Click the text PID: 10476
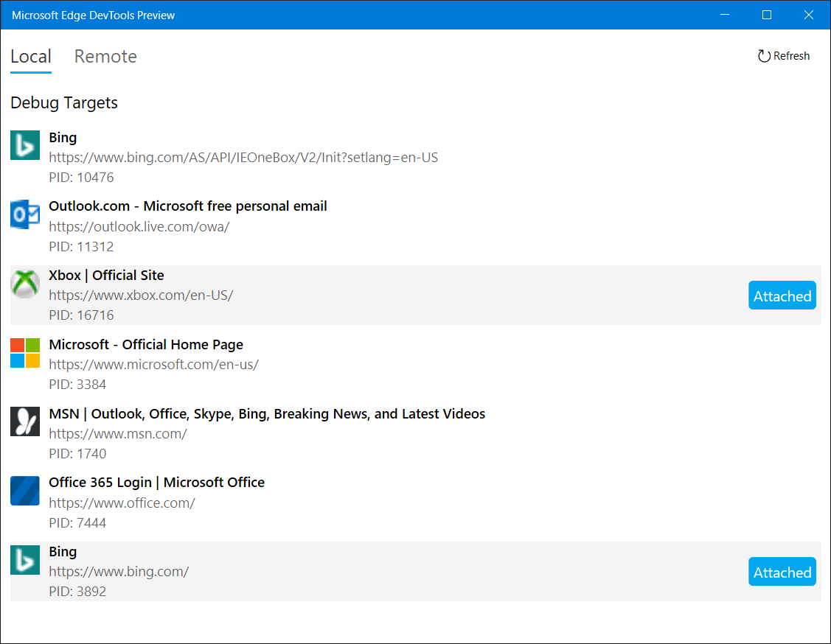The width and height of the screenshot is (831, 644). pyautogui.click(x=81, y=178)
